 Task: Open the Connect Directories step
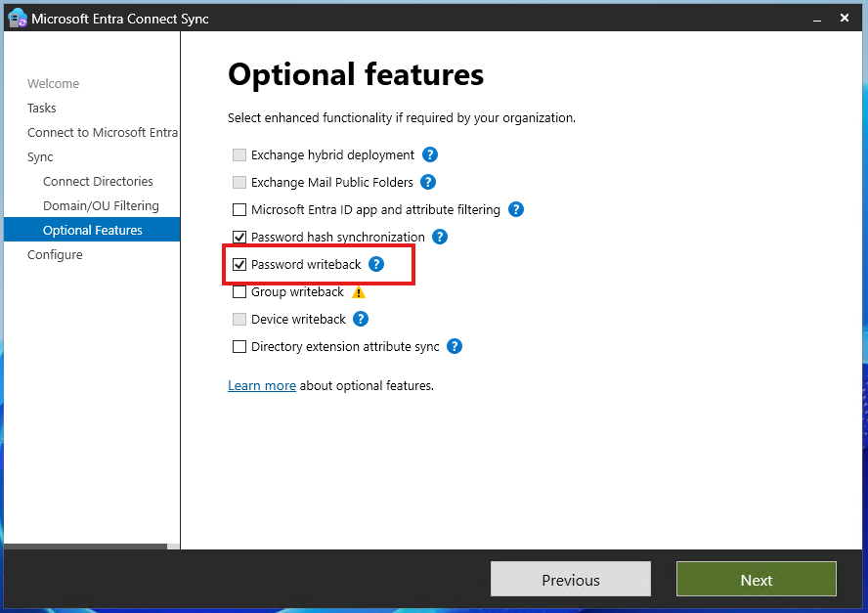pos(98,181)
